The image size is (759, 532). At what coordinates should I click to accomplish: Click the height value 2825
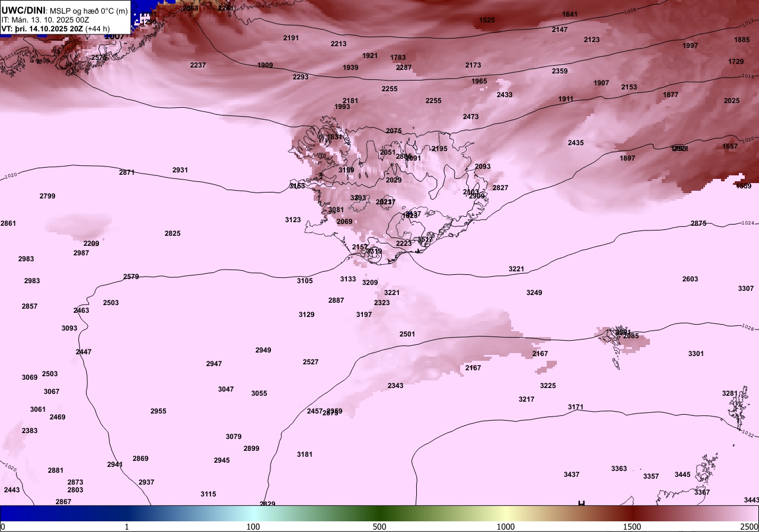tap(173, 233)
